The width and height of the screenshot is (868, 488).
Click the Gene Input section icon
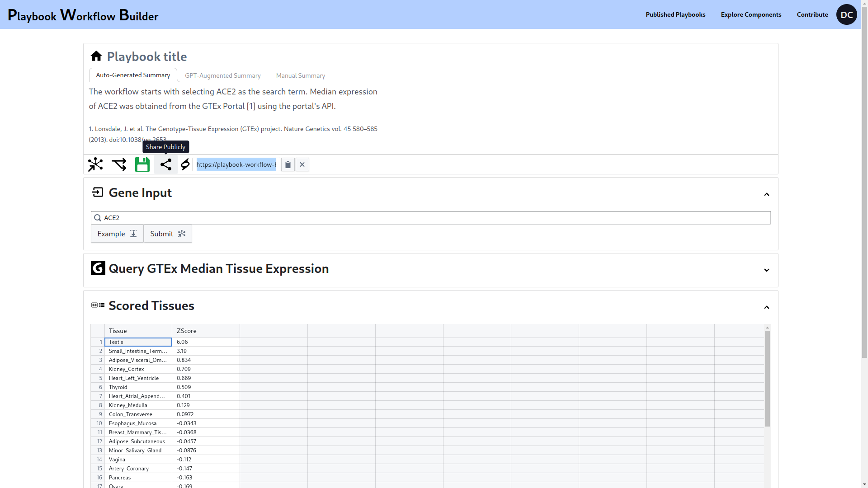click(x=98, y=192)
